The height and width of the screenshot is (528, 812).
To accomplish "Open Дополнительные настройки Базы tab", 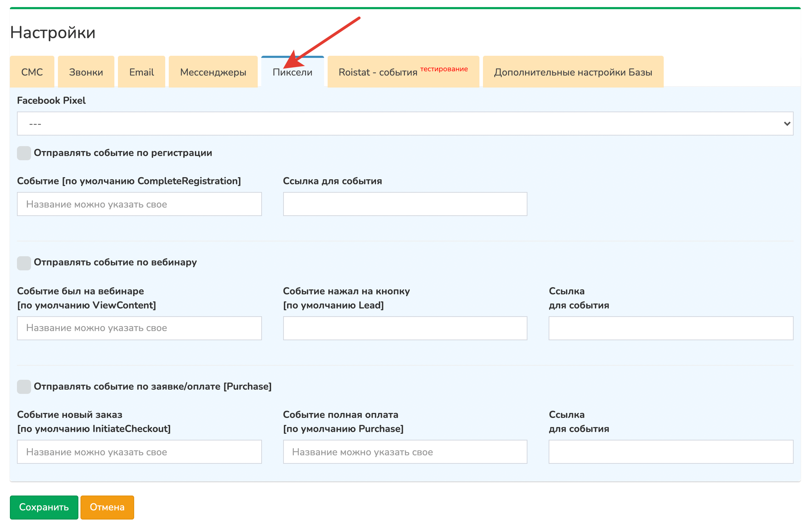I will click(573, 72).
